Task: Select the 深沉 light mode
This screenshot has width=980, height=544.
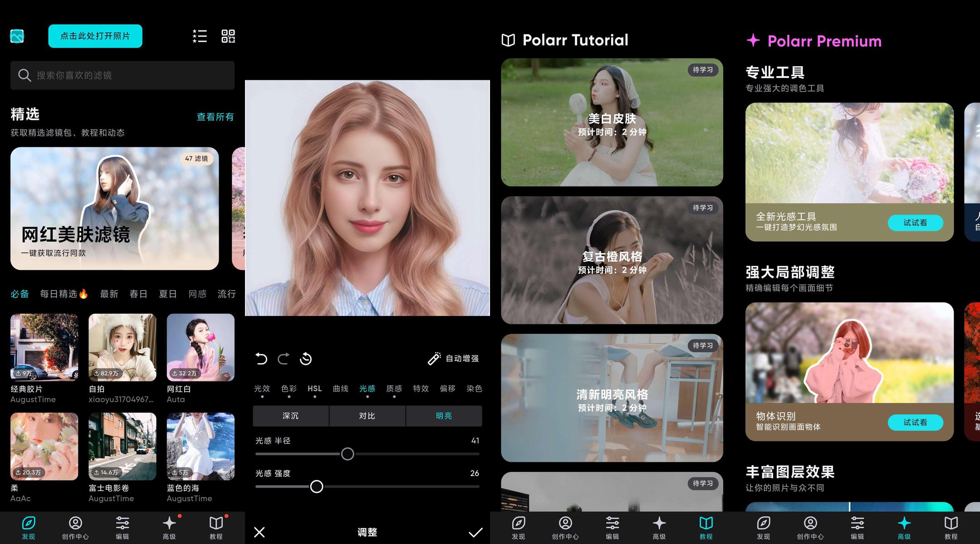Action: (290, 416)
